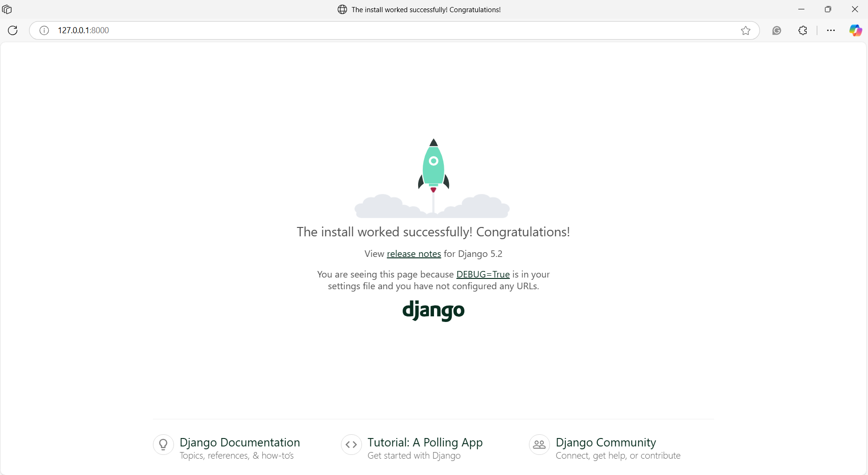Click 'Topics, references, & how-to's' subtitle
Image resolution: width=868 pixels, height=475 pixels.
tap(237, 455)
